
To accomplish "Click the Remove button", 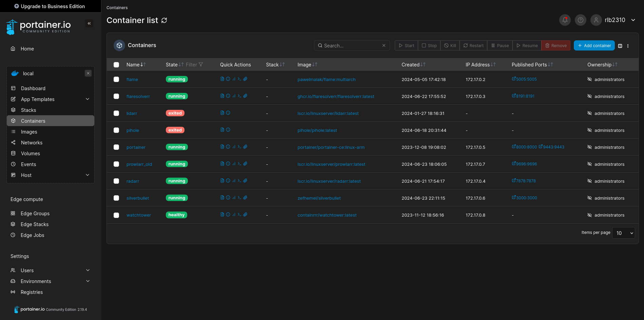I will click(x=556, y=45).
